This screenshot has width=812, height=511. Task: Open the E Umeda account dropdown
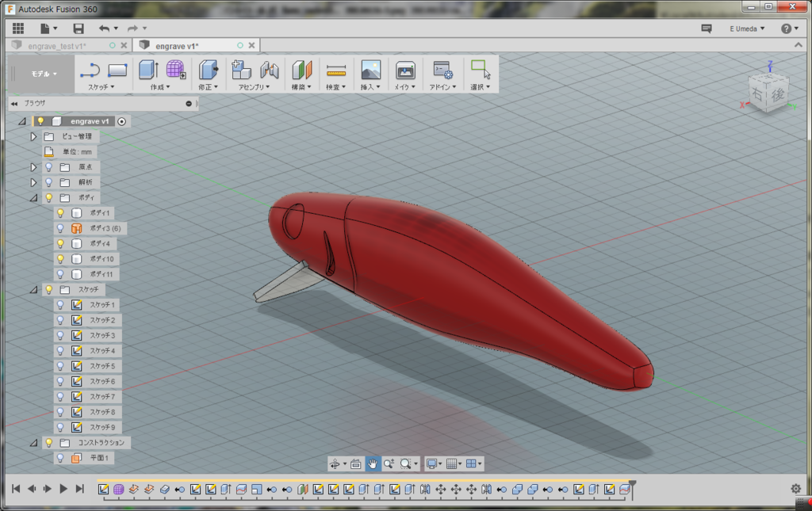(747, 29)
